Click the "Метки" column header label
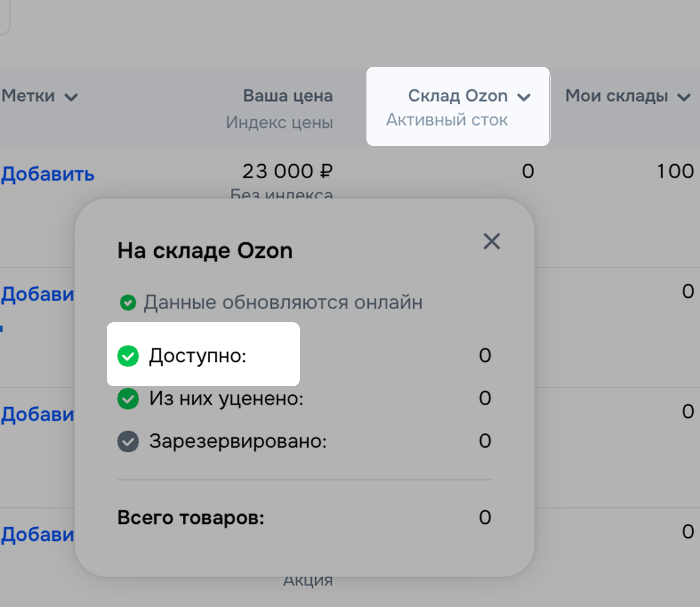Screen dimensions: 700x607 click(x=28, y=96)
